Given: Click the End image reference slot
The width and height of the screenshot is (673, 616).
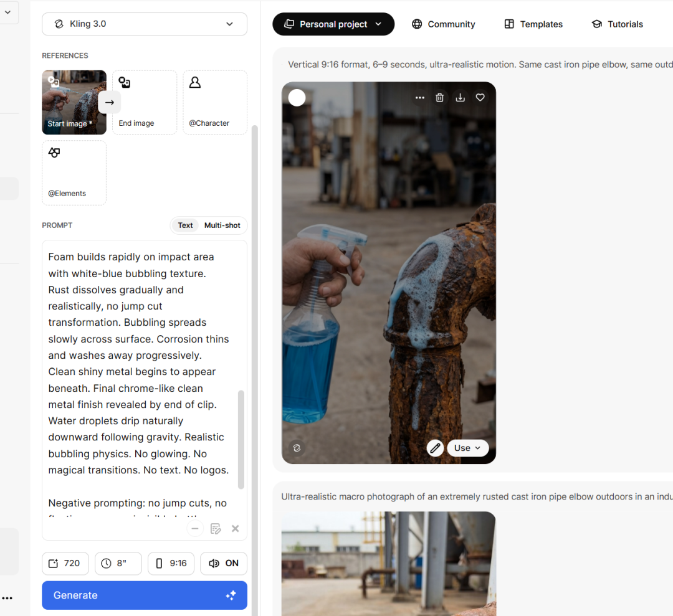Looking at the screenshot, I should [145, 102].
